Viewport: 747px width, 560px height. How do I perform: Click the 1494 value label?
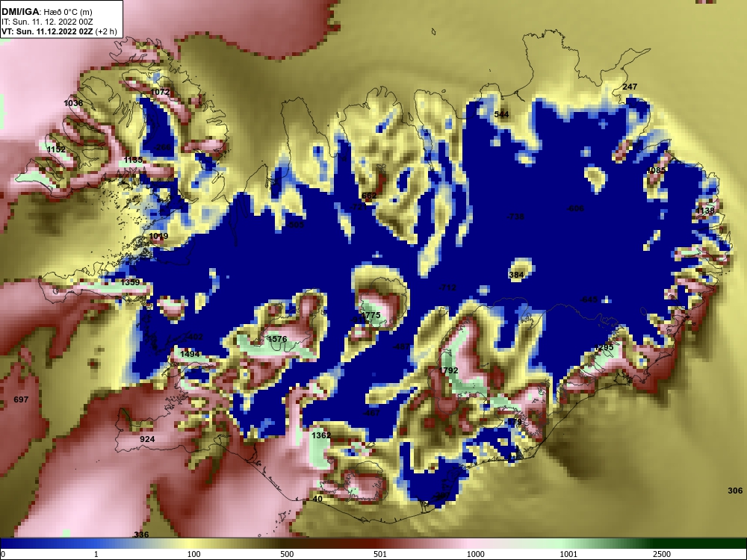[190, 354]
